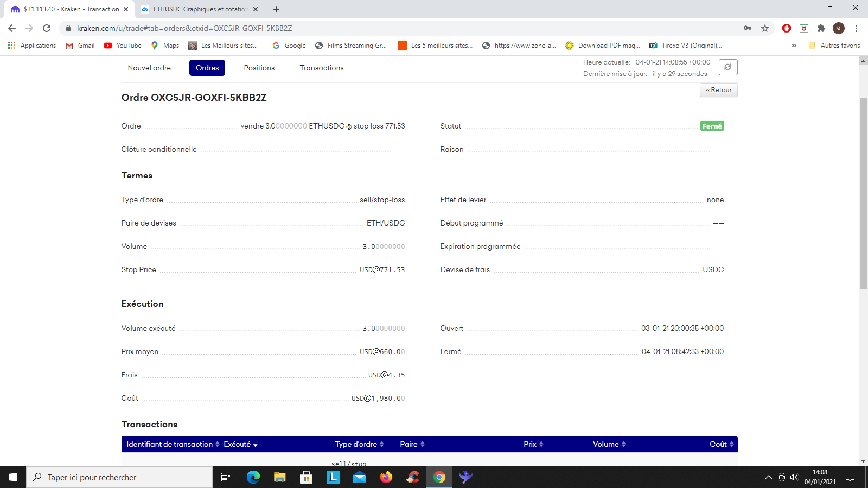Viewport: 868px width, 488px height.
Task: Launch Firefox from the taskbar
Action: click(386, 477)
